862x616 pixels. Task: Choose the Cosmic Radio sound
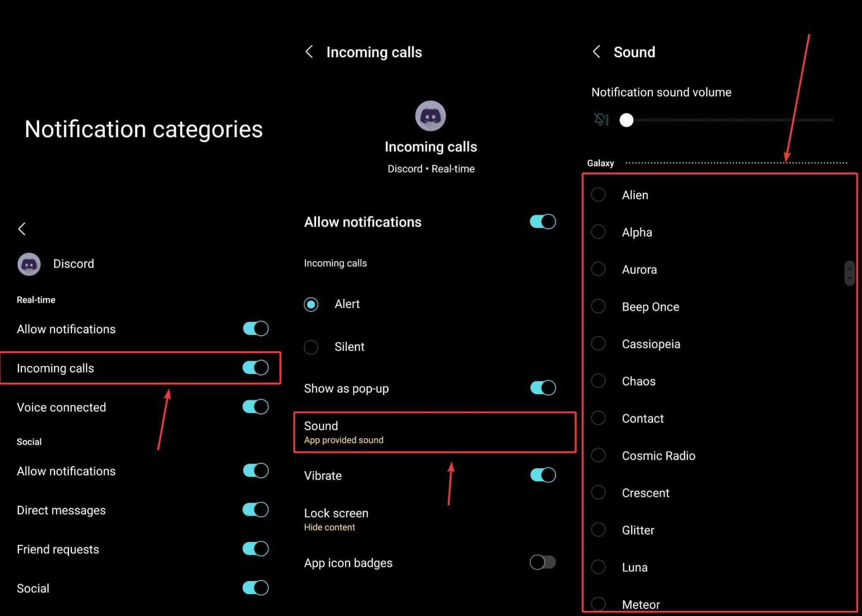598,455
